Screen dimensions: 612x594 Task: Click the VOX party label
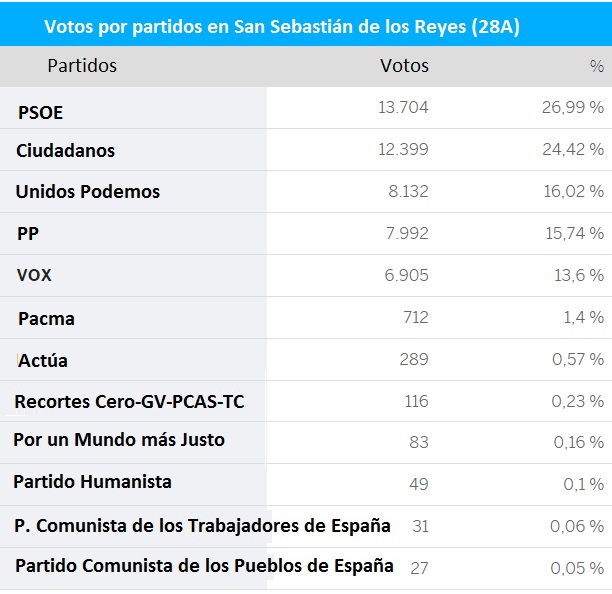coord(37,275)
